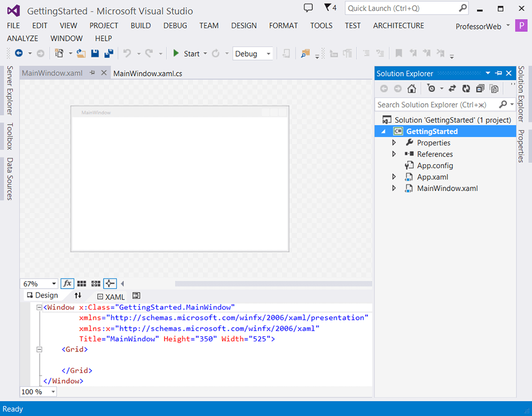Viewport: 532px width, 416px height.
Task: Click the split view icon next to XAML
Action: pos(136,295)
